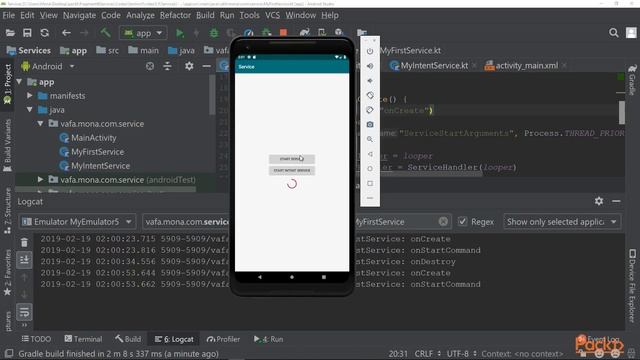This screenshot has width=640, height=360.
Task: Navigate back with the left arrow icon
Action: pos(66,33)
